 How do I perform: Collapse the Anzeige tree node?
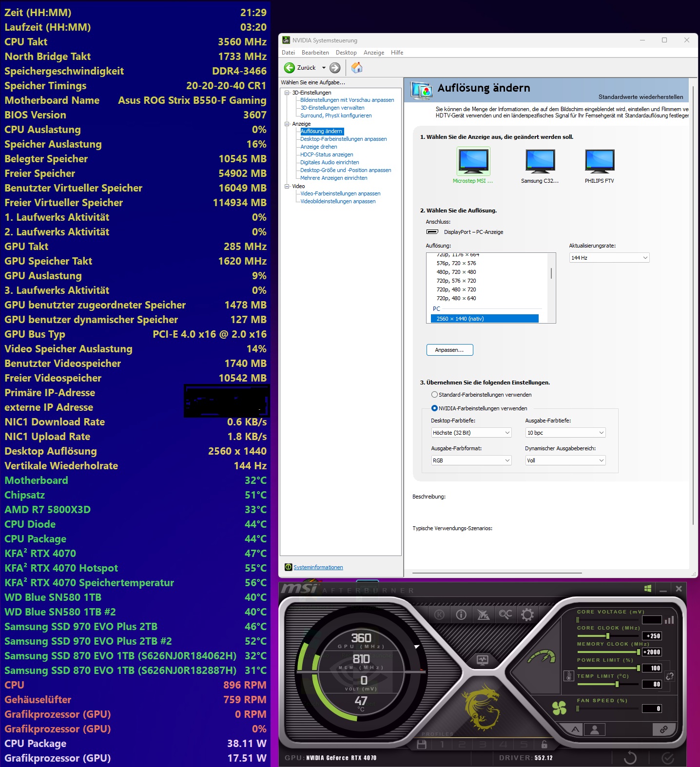287,124
